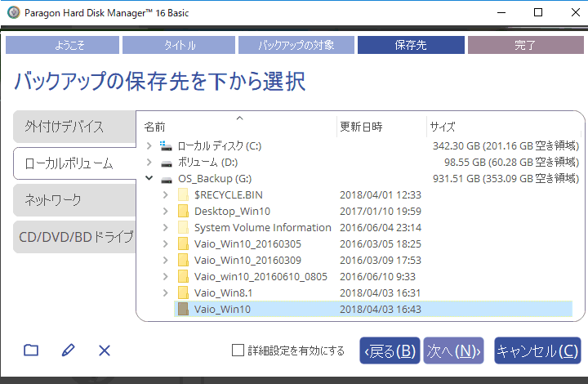
Task: Click the new folder icon at bottom left
Action: click(31, 351)
